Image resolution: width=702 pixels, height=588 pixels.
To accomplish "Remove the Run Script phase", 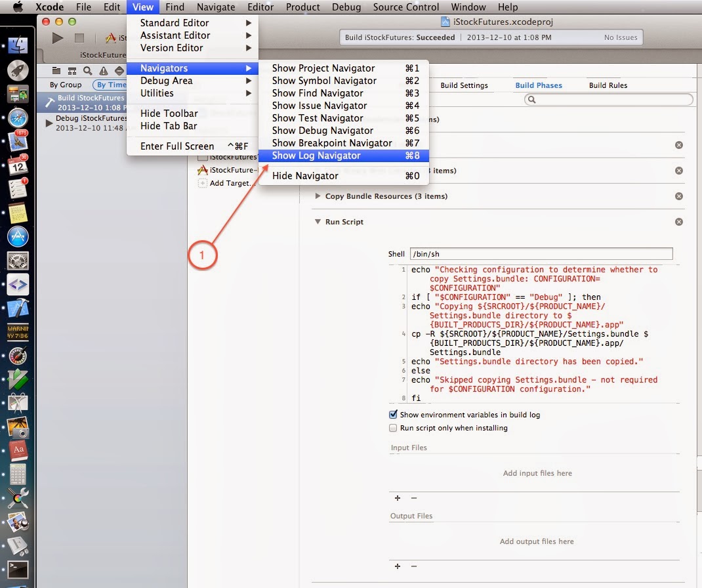I will [679, 222].
